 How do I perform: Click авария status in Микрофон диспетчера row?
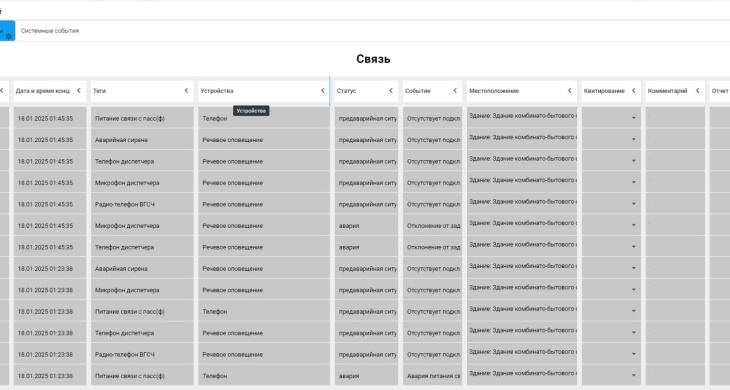tap(349, 226)
